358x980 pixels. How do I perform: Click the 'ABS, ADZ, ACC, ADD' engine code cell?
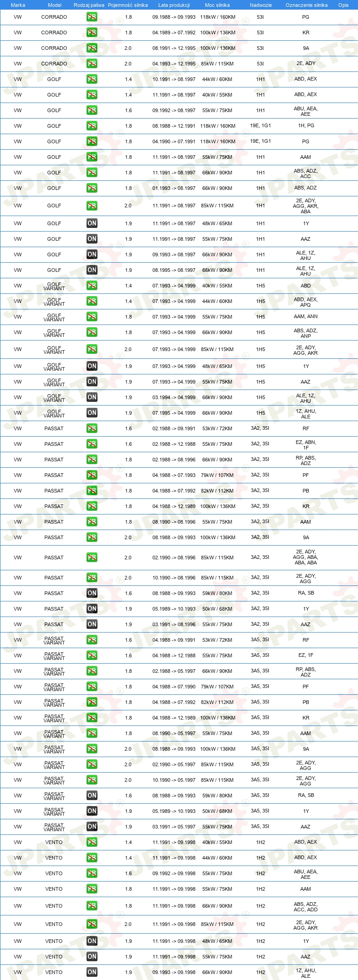point(306,906)
